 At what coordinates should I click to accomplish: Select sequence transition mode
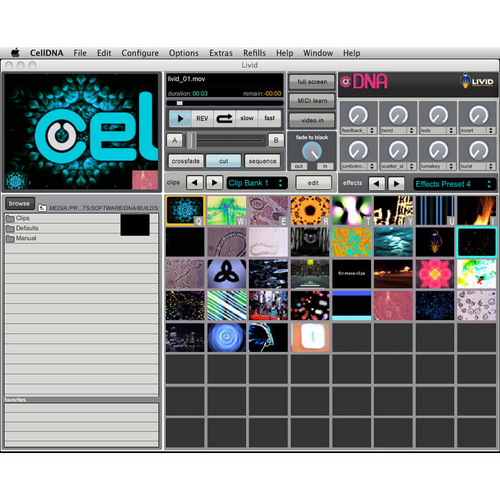click(262, 161)
